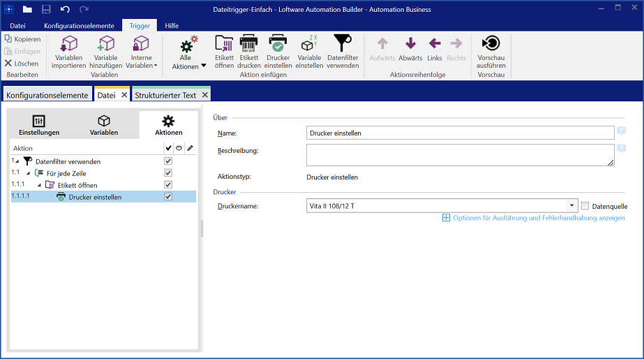The image size is (644, 359).
Task: Expand Optionen für Ausführung und Fehlerhandhabung
Action: pos(534,218)
